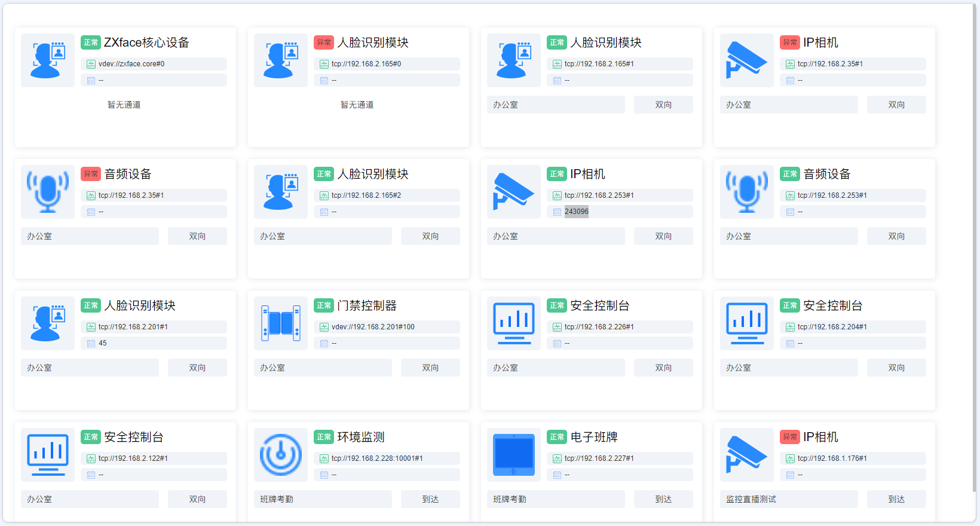Select microphone icon for 音频设备 192.168.2.253#1
The height and width of the screenshot is (526, 980).
pos(747,192)
